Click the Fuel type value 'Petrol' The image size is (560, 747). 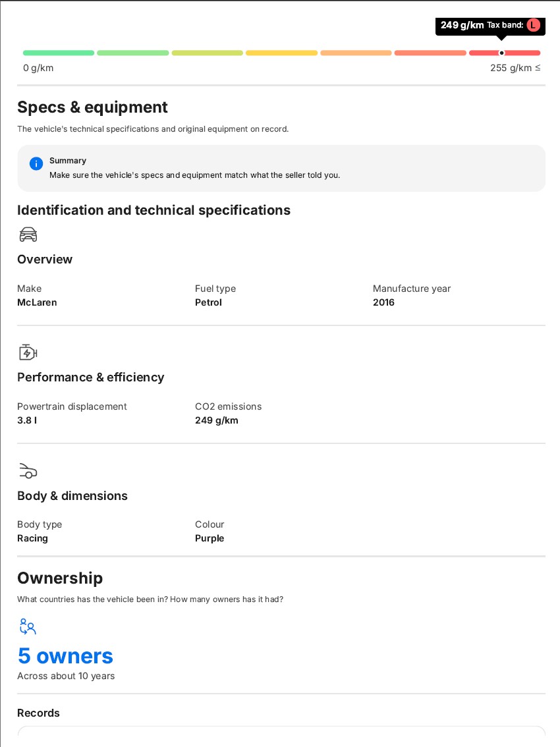coord(208,302)
